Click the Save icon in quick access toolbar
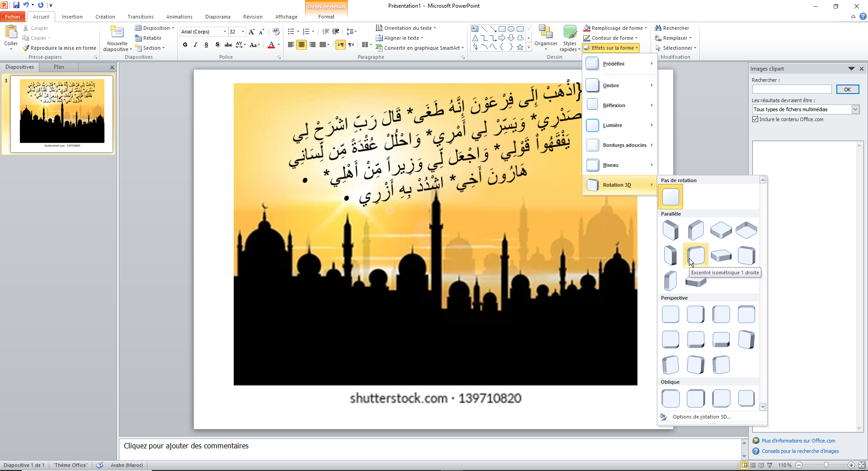The height and width of the screenshot is (471, 868). pyautogui.click(x=16, y=5)
